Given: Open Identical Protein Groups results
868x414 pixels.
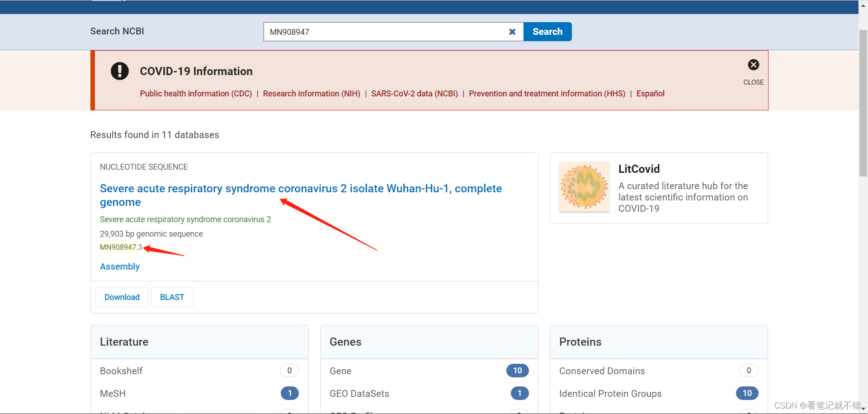Looking at the screenshot, I should 659,393.
